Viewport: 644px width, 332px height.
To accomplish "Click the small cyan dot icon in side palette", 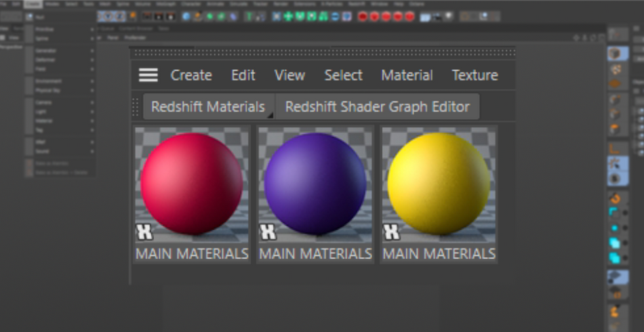I will (x=614, y=228).
